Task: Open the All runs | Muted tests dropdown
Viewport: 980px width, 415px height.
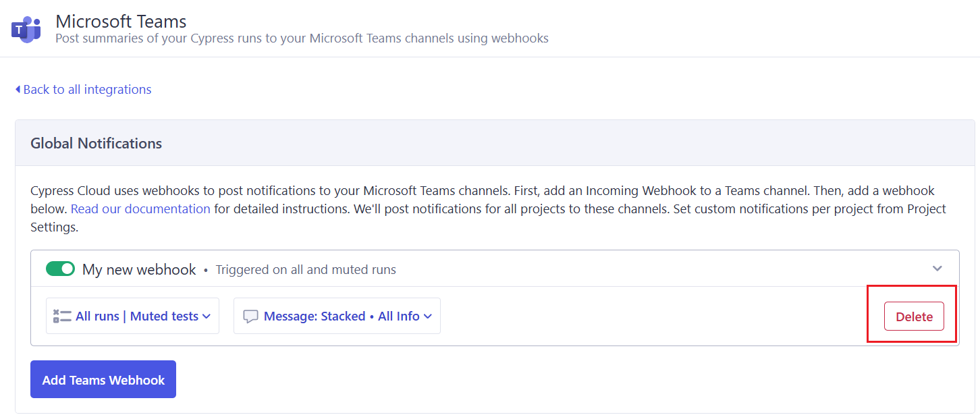Action: (x=132, y=316)
